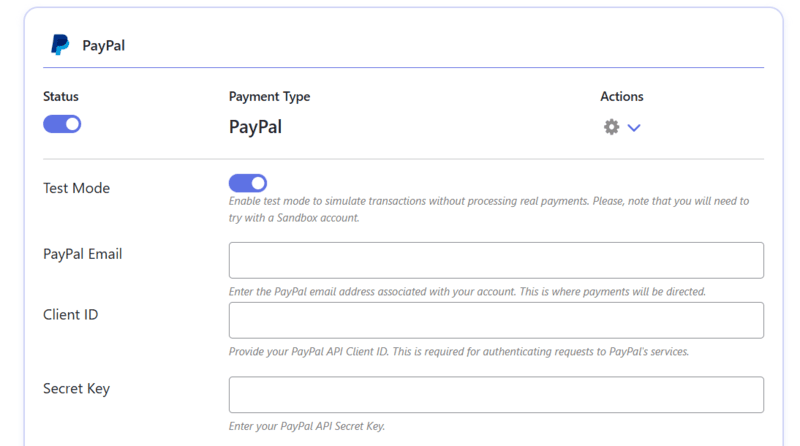Click the Client ID field label
This screenshot has width=800, height=446.
tap(70, 314)
